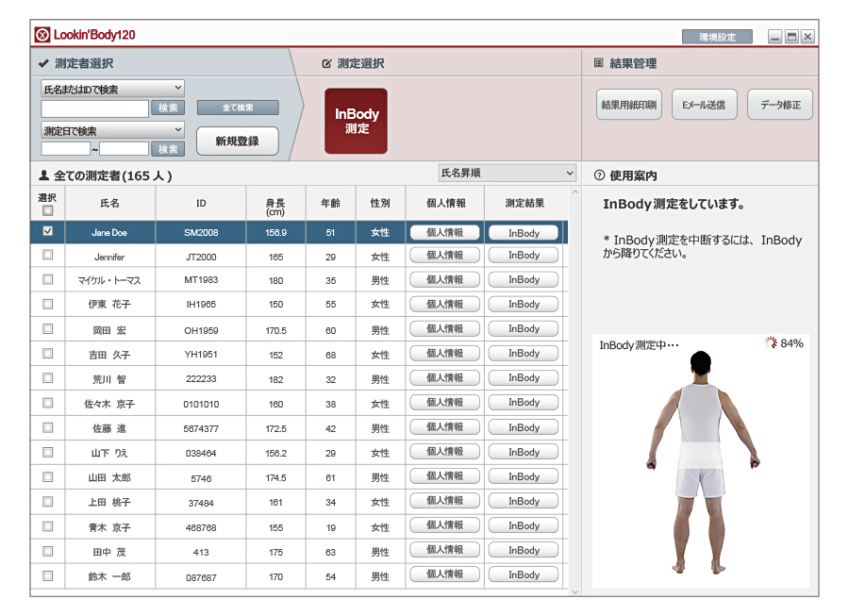Viewport: 849px width, 616px height.
Task: Click the Lookin'Body120 logo icon
Action: [42, 35]
